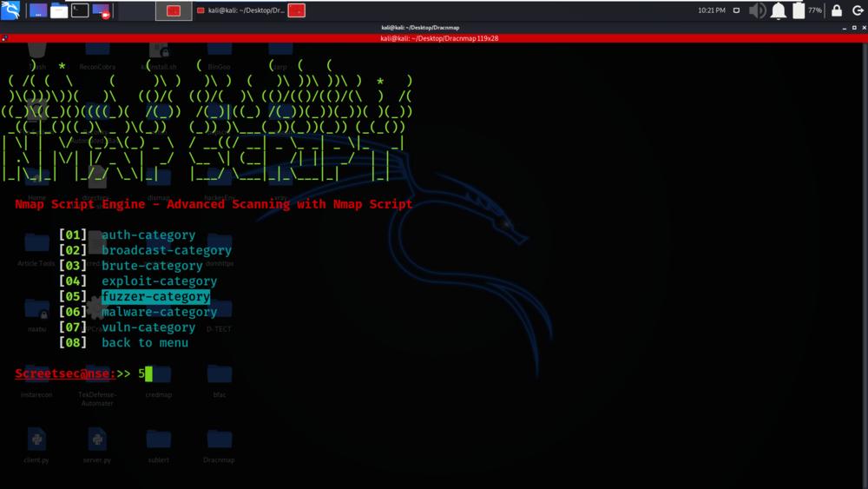Select client.py file on the desktop
The width and height of the screenshot is (868, 489).
(36, 446)
